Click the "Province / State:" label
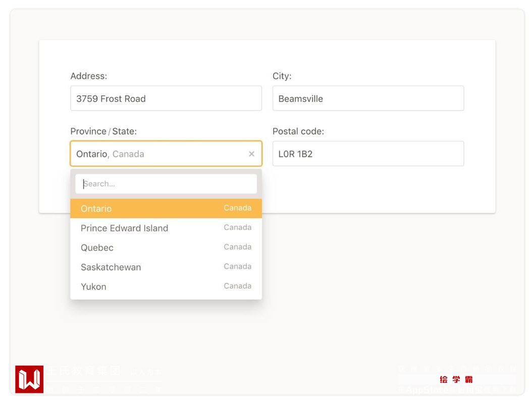The image size is (532, 404). click(x=103, y=131)
